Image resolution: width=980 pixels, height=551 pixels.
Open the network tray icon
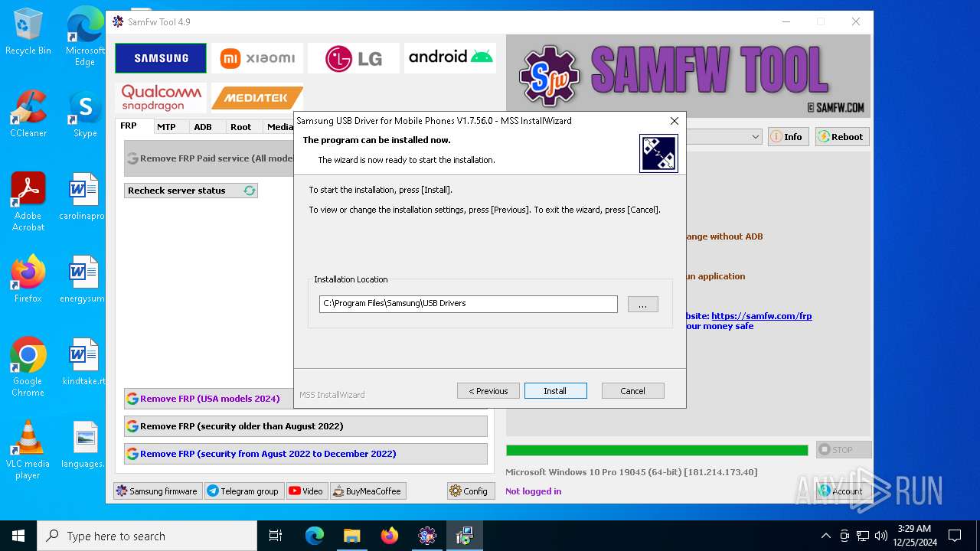(x=863, y=536)
